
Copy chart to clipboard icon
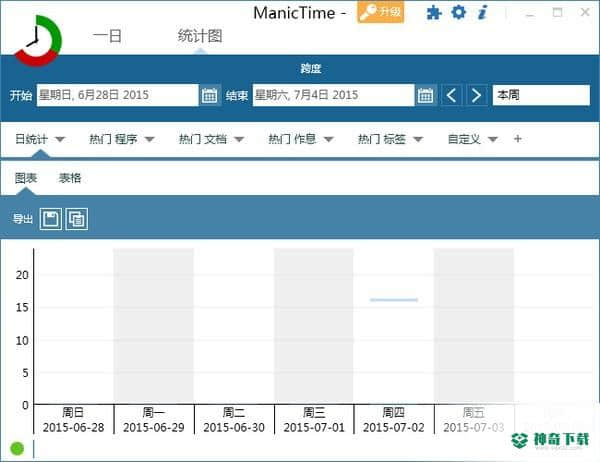[77, 219]
